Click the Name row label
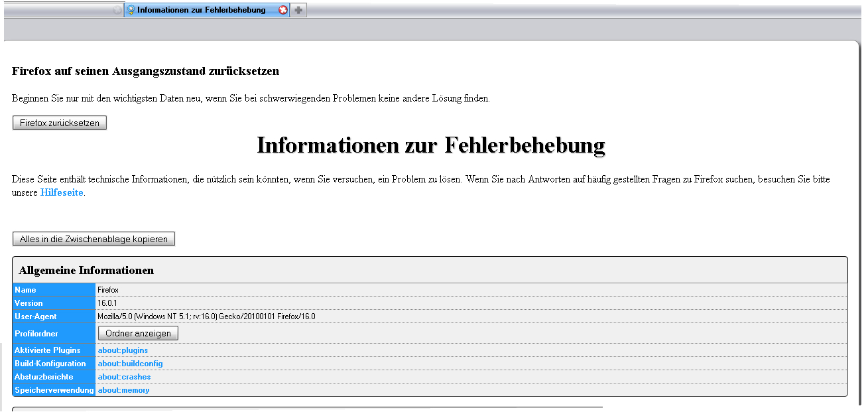The image size is (868, 418). coord(25,290)
